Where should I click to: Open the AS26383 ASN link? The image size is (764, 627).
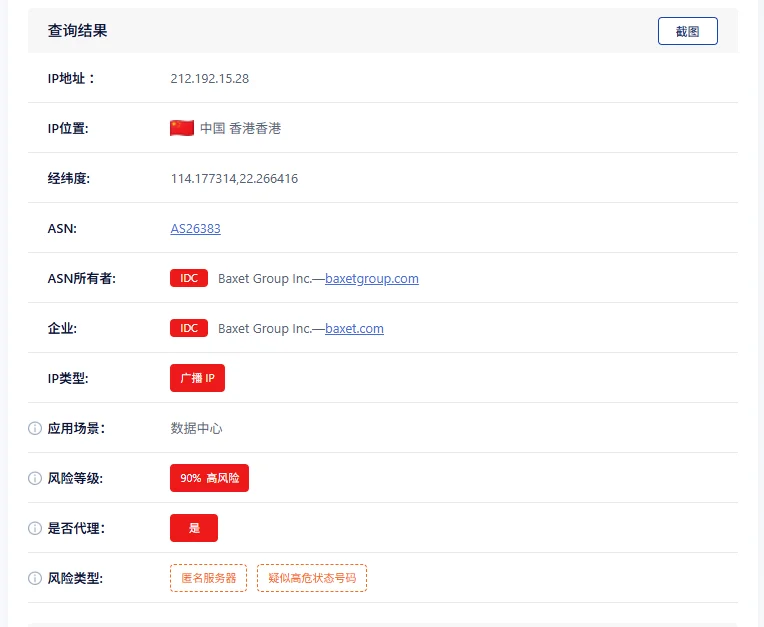tap(195, 228)
